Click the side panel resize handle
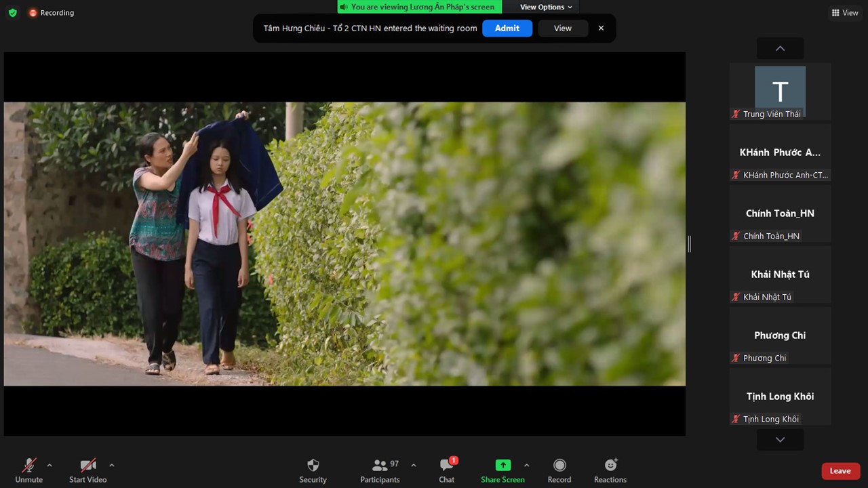868x488 pixels. [x=689, y=244]
